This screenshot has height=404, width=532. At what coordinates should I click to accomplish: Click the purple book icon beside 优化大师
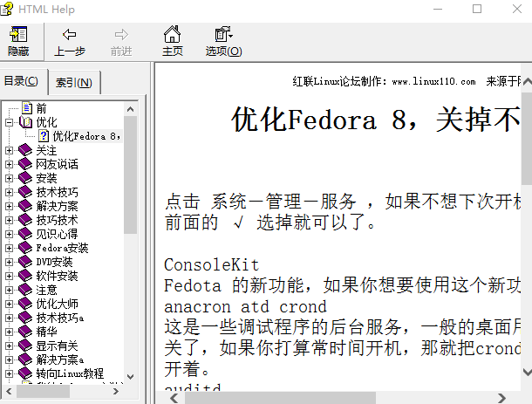(25, 304)
